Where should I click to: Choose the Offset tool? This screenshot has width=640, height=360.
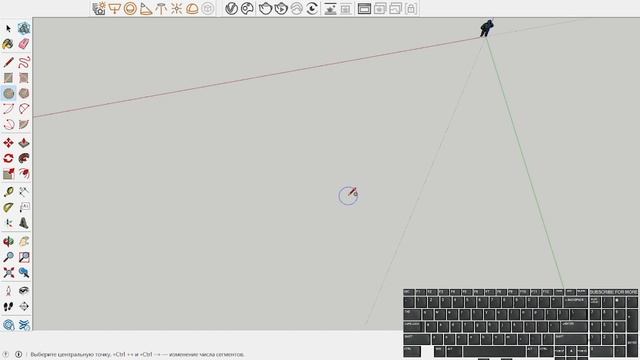click(24, 174)
